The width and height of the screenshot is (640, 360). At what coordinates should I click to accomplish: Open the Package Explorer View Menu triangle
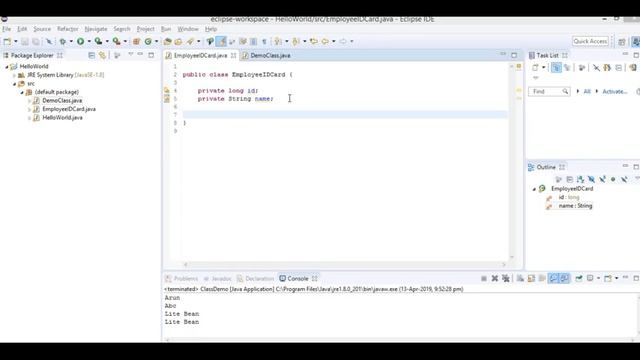[x=131, y=54]
